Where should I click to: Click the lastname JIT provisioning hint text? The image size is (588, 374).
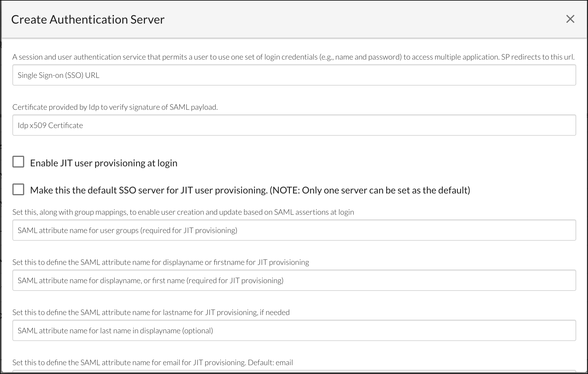[151, 312]
